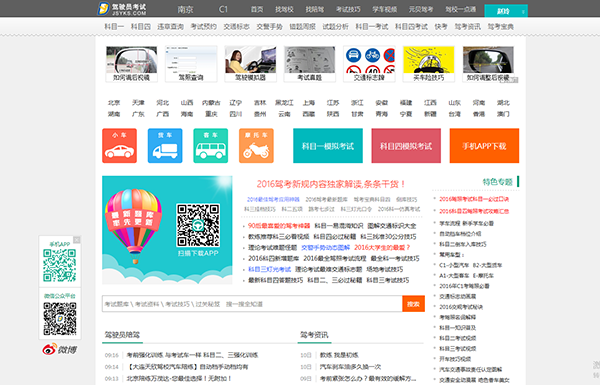
Task: Open 考试技巧 in top navigation
Action: click(x=348, y=10)
